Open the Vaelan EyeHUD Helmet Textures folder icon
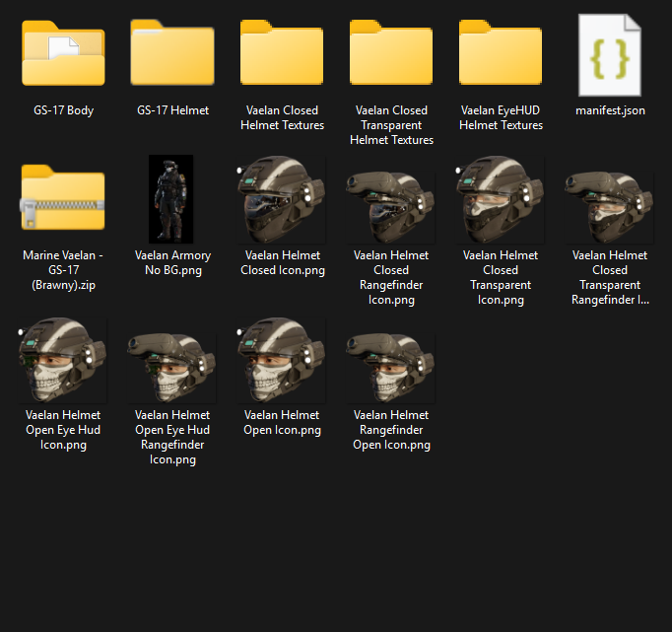Screen dimensions: 672x632 (501, 52)
